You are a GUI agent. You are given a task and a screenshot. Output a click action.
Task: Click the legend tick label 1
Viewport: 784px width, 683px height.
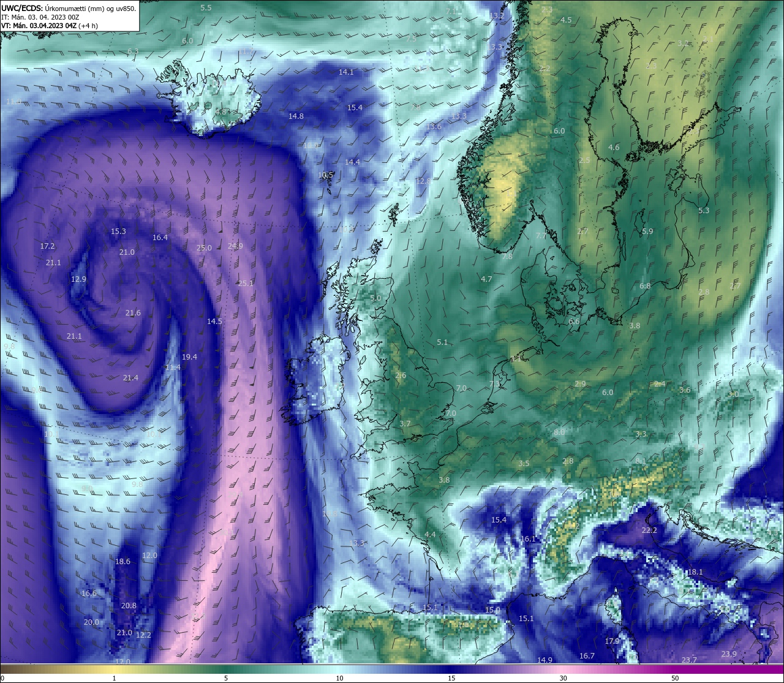[x=114, y=678]
